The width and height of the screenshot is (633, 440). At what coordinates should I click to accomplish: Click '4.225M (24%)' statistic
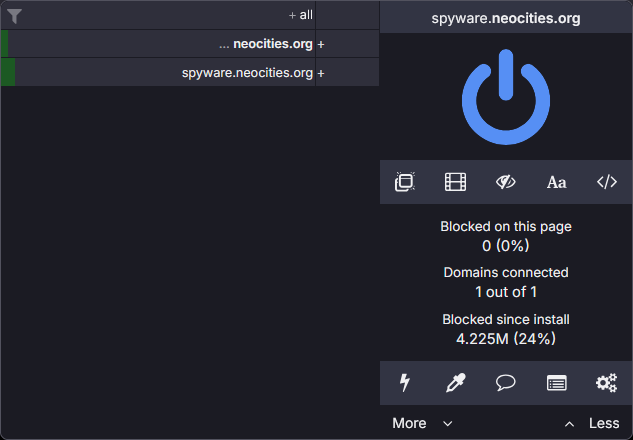click(x=506, y=339)
